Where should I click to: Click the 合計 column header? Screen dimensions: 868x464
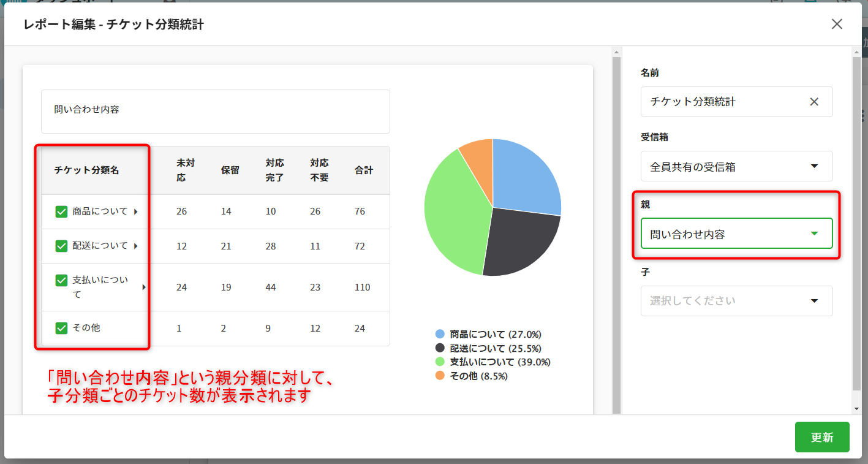coord(363,170)
